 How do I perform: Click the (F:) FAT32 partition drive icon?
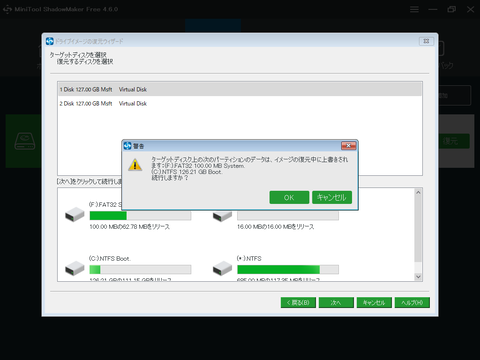pos(75,214)
